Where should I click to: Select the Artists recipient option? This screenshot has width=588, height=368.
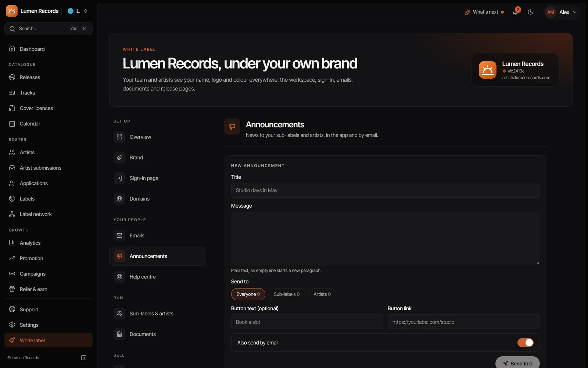(x=322, y=294)
